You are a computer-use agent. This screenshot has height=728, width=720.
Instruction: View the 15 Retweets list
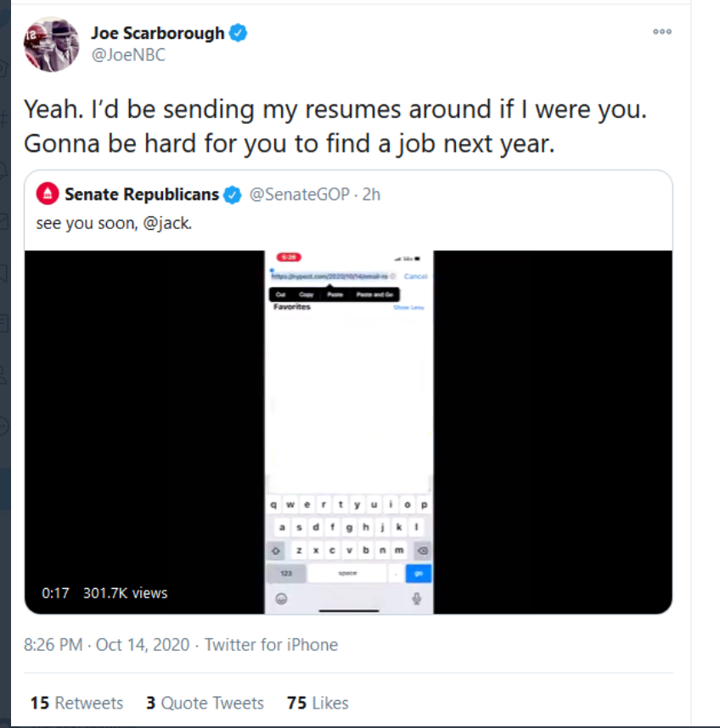coord(76,703)
